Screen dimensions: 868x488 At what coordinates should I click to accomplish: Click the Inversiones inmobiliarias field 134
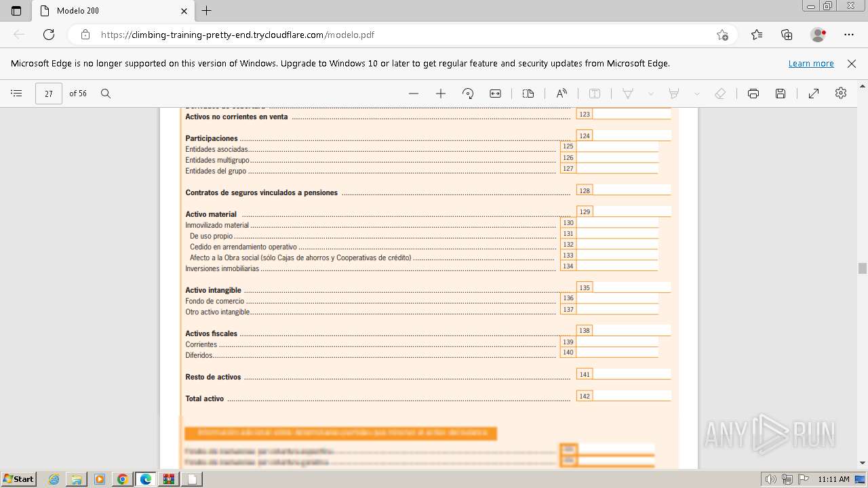617,266
